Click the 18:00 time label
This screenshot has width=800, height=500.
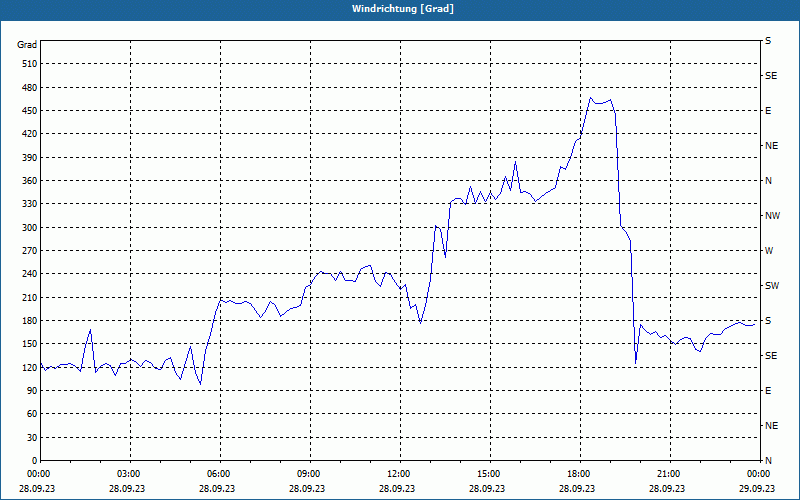[x=578, y=473]
